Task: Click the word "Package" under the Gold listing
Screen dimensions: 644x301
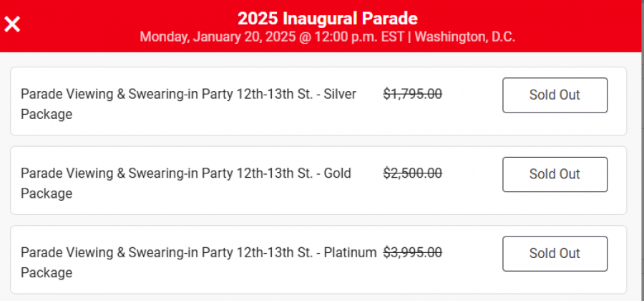Action: pos(47,194)
